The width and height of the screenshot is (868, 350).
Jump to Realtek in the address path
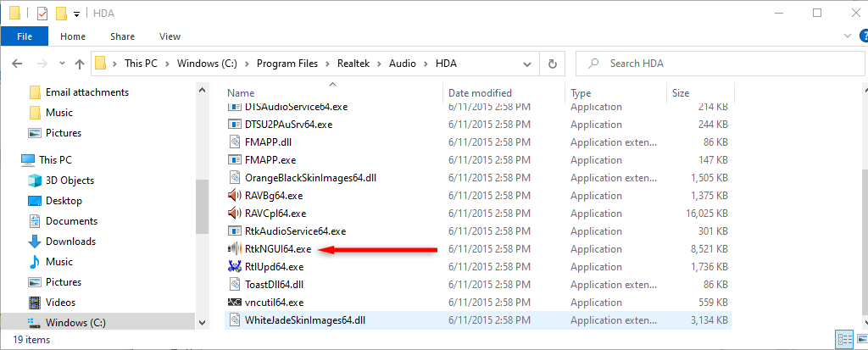tap(353, 64)
